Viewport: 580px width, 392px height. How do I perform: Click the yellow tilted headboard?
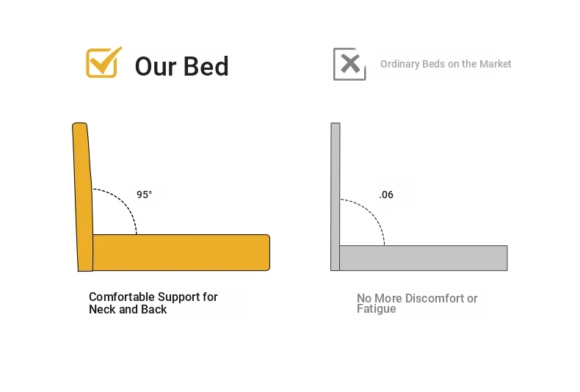click(x=83, y=197)
